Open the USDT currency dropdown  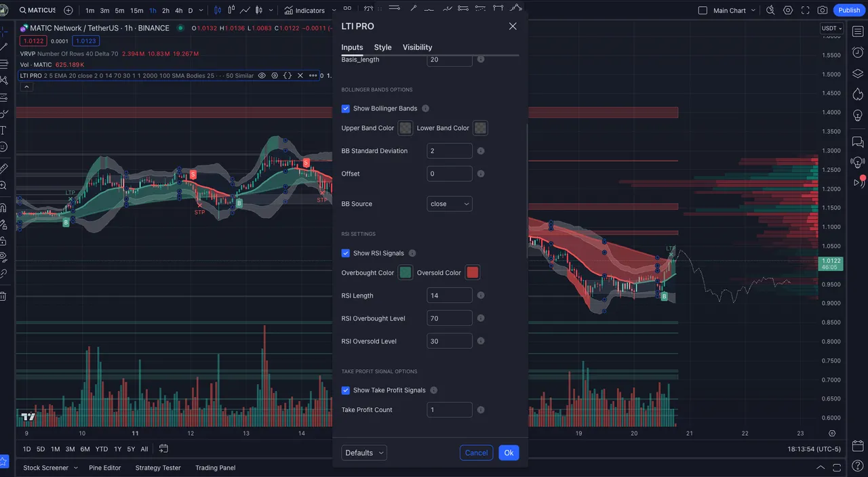point(832,28)
